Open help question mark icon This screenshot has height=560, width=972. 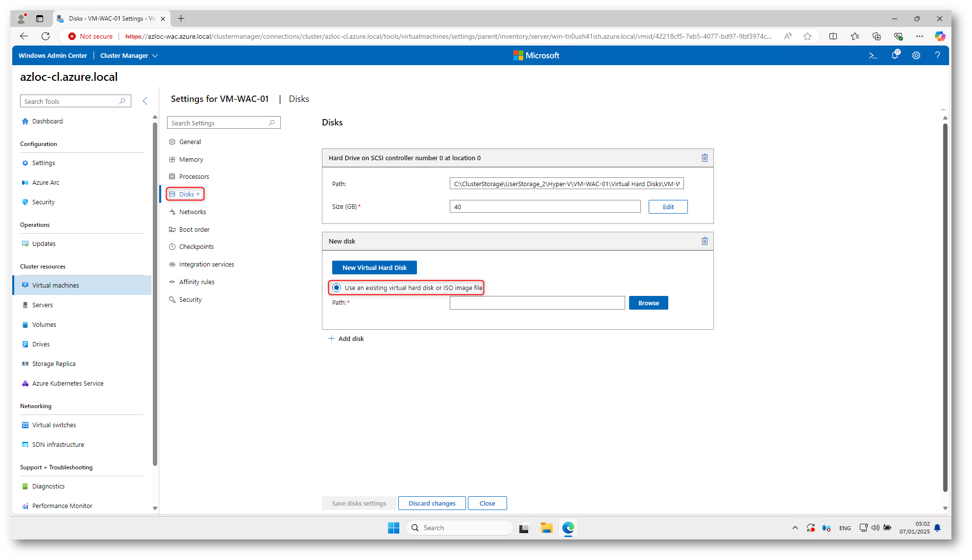tap(937, 55)
